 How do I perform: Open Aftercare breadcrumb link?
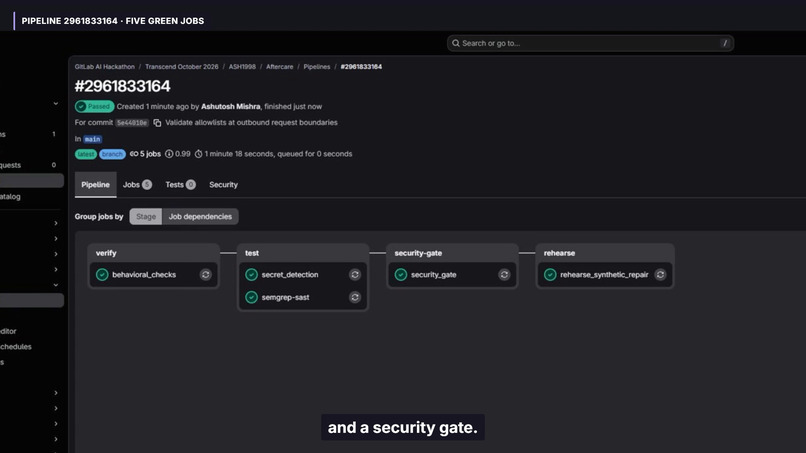280,67
